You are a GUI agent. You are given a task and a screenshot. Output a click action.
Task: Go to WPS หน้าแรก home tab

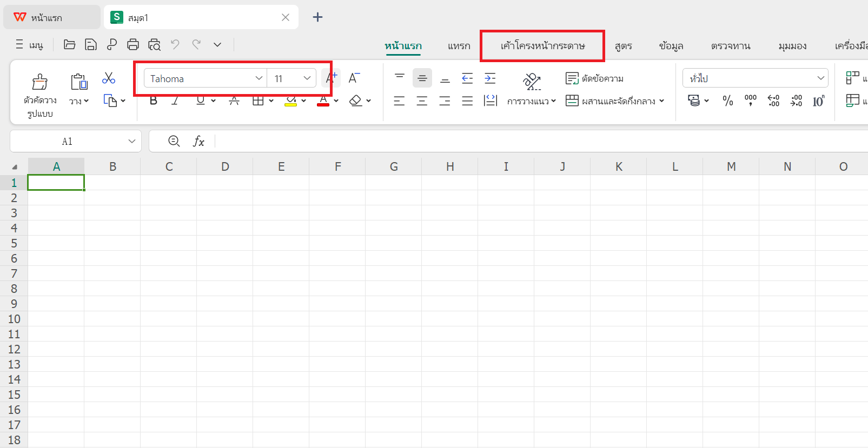coord(52,17)
